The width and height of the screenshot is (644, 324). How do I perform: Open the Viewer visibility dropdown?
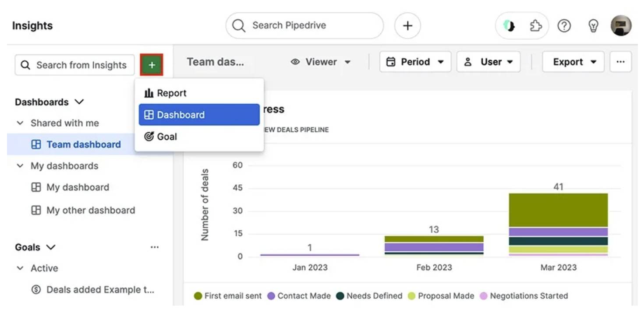click(321, 62)
